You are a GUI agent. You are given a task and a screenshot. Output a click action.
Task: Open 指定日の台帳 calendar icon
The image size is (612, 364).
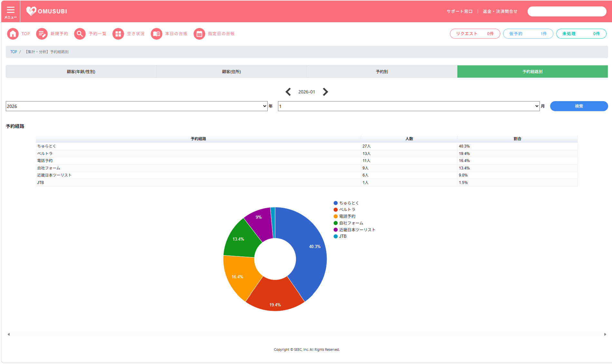tap(199, 34)
